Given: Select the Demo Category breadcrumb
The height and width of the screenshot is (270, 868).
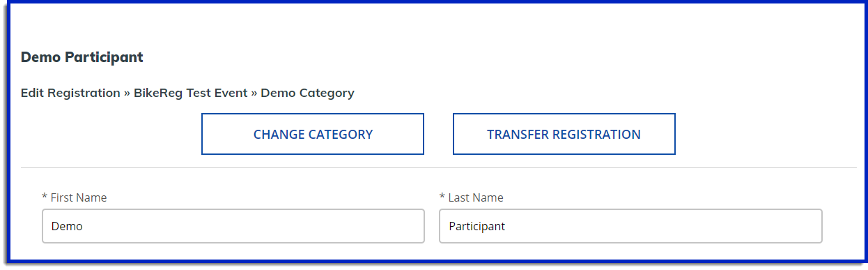Looking at the screenshot, I should click(307, 93).
